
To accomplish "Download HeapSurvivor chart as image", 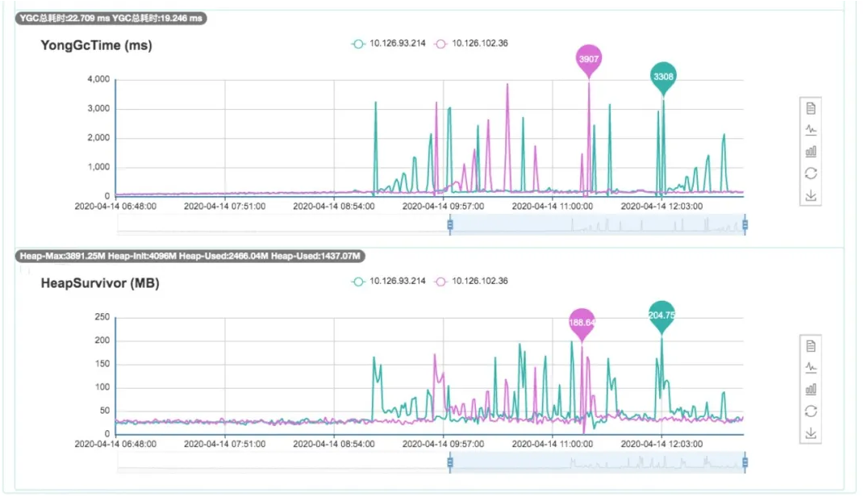I will click(x=811, y=432).
